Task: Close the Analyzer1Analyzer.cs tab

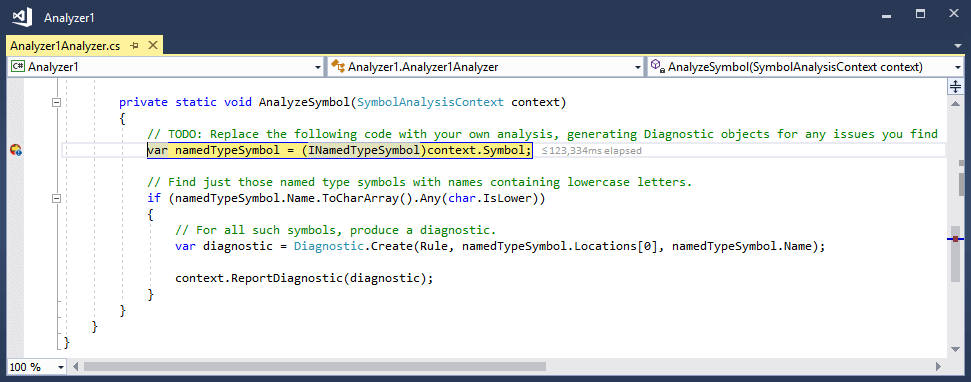Action: pyautogui.click(x=153, y=45)
